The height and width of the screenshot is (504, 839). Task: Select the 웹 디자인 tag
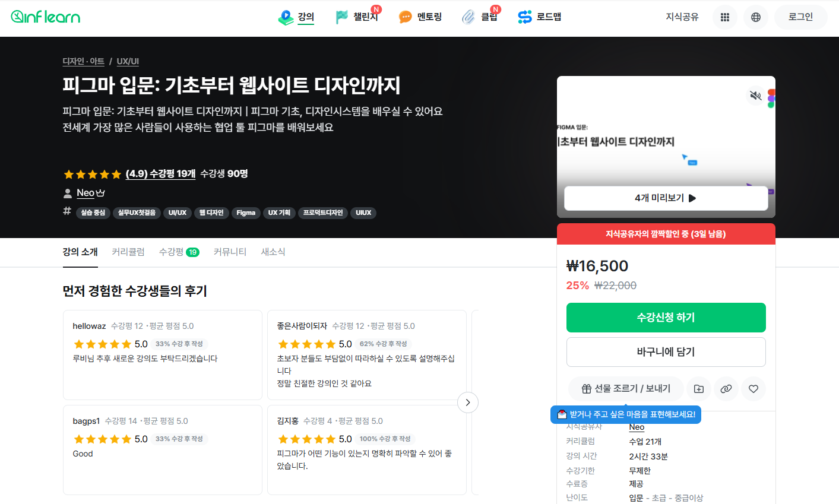point(211,213)
